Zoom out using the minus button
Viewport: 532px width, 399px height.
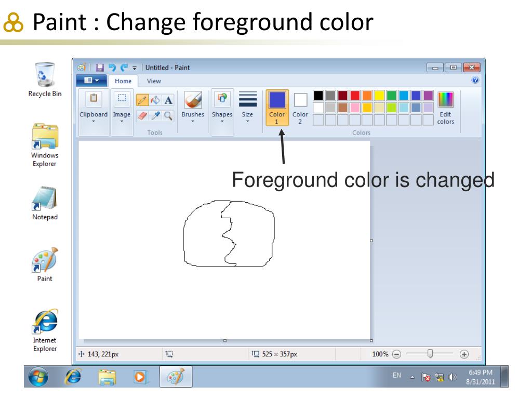point(396,354)
